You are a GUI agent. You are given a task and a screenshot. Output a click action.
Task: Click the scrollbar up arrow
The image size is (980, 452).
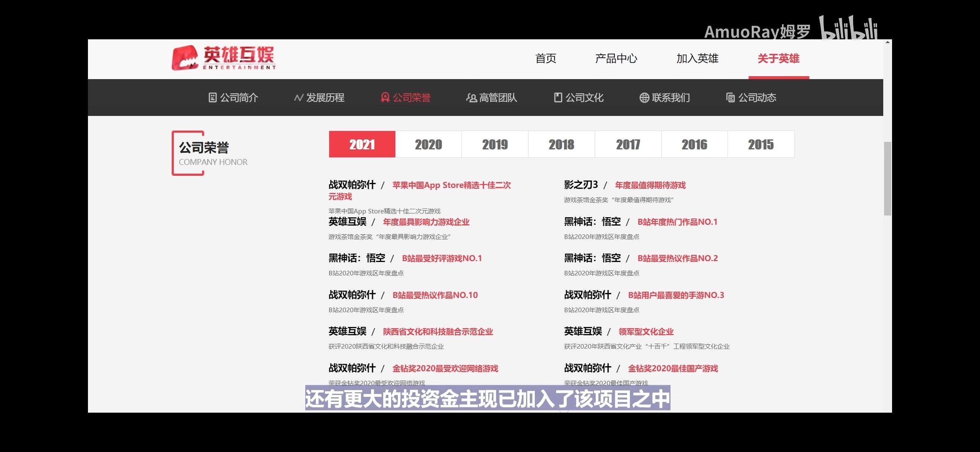887,42
